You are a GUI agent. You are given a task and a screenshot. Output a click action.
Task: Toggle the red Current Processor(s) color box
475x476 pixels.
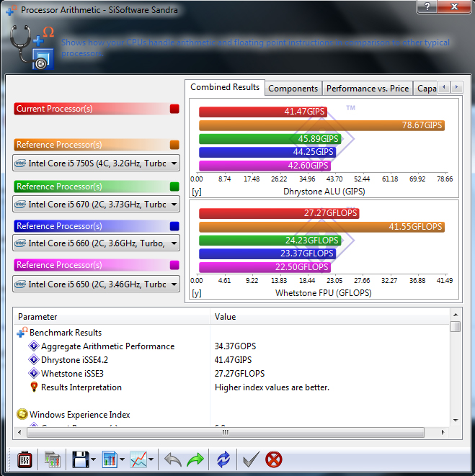(174, 109)
